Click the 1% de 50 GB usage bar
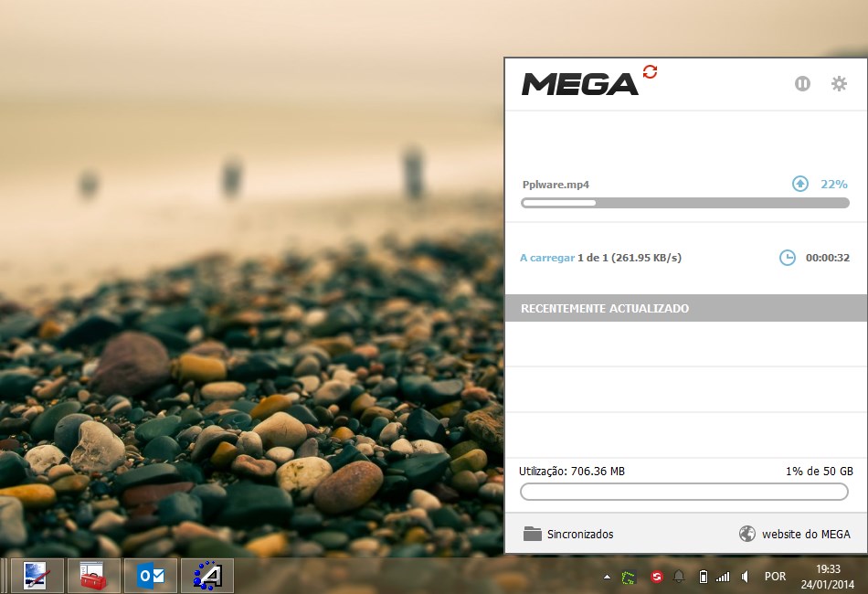The width and height of the screenshot is (868, 594). point(683,491)
